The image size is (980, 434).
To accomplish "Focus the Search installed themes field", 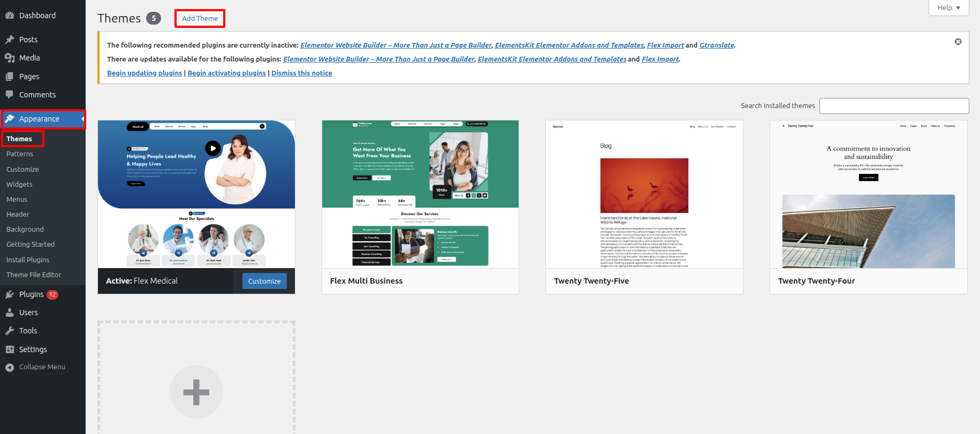I will 894,106.
